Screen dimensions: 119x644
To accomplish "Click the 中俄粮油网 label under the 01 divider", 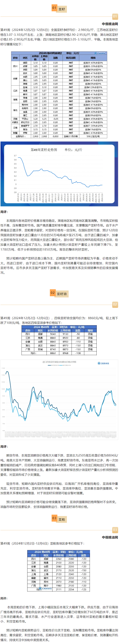I will coord(110,24).
